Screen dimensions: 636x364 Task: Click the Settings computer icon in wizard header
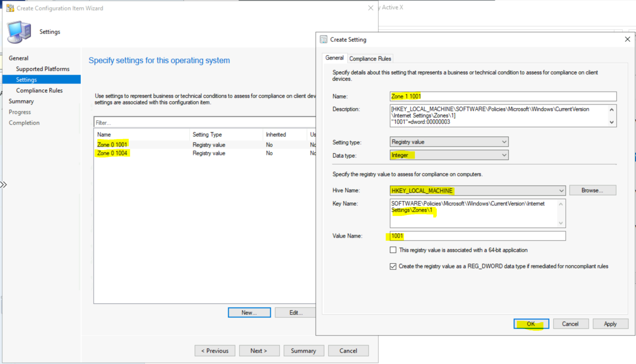18,31
